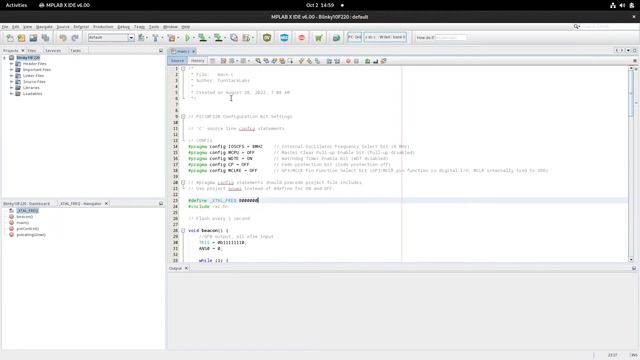Select _XTAL_FREQ in the Navigator
This screenshot has height=360, width=640.
click(27, 211)
